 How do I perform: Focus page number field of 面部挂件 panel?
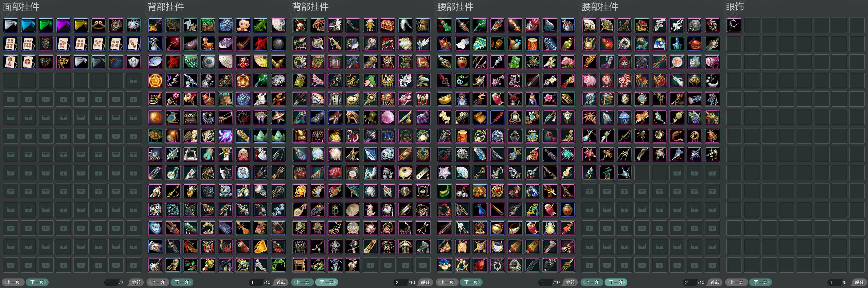[111, 282]
